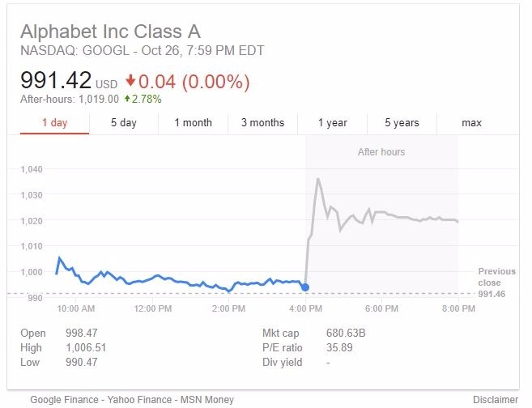Switch to the 5 day tab
This screenshot has height=408, width=532.
124,122
